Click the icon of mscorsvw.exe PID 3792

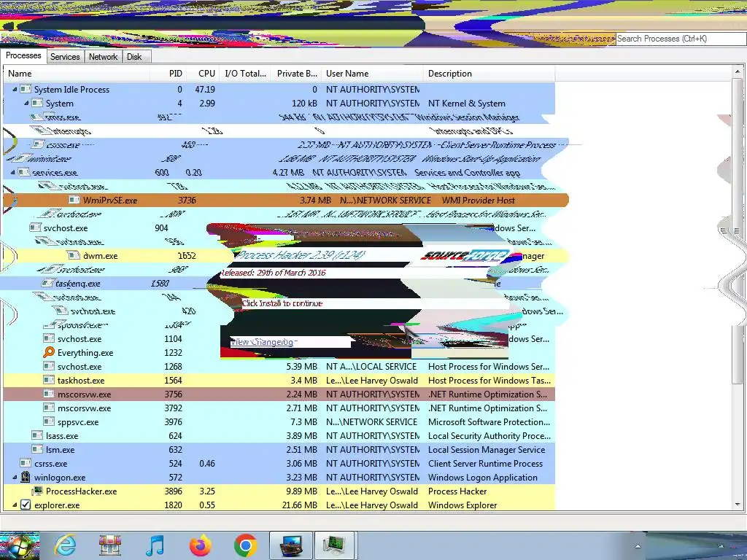click(x=49, y=408)
